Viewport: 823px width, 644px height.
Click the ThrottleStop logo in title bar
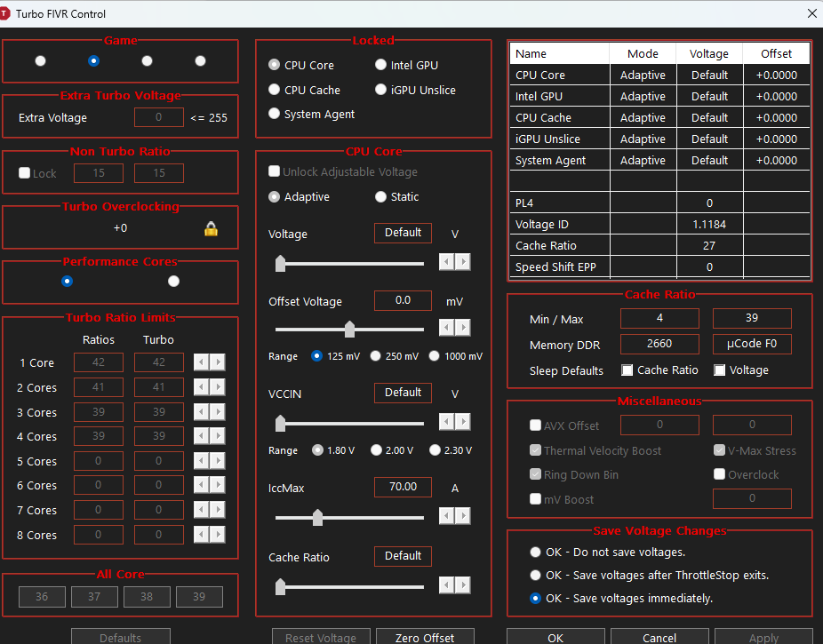point(4,13)
